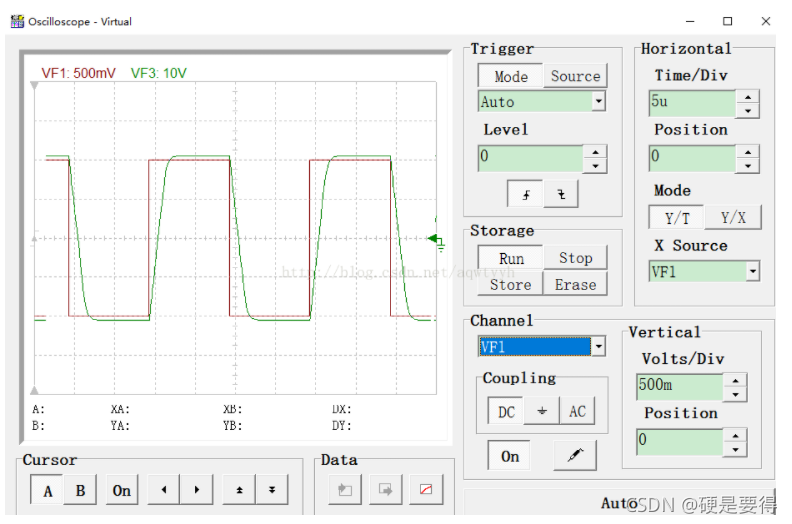
Task: Decrease Time/Div value
Action: click(x=748, y=111)
